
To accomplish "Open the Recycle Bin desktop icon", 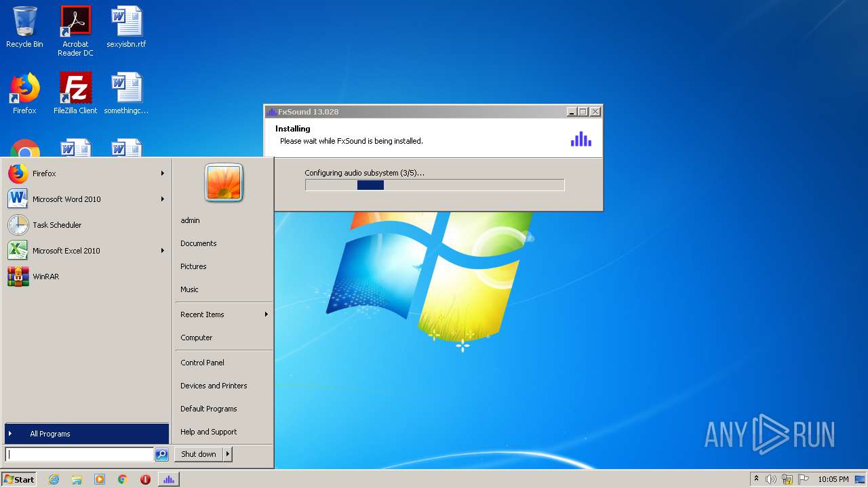I will coord(24,27).
